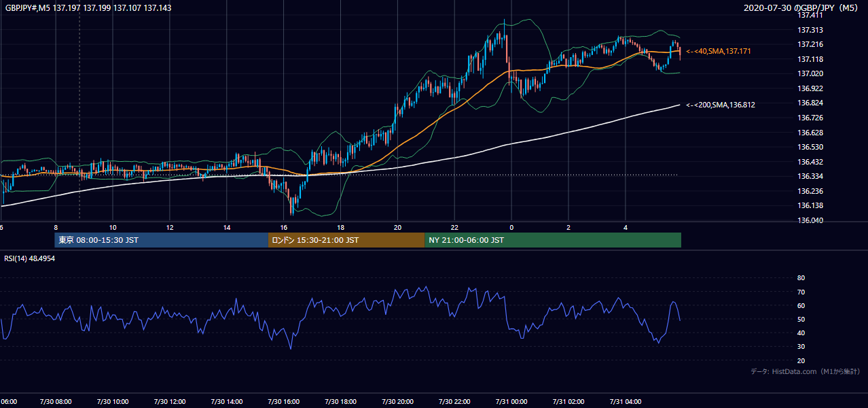Click midnight hour label 0 under the price chart
The width and height of the screenshot is (868, 408).
coord(511,228)
